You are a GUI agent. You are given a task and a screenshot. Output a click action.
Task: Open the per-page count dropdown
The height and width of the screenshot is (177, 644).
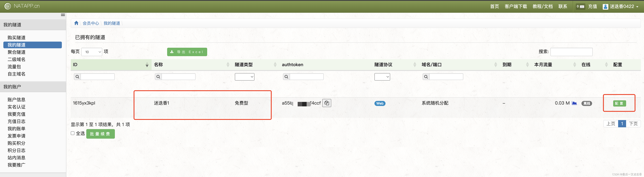(x=91, y=52)
